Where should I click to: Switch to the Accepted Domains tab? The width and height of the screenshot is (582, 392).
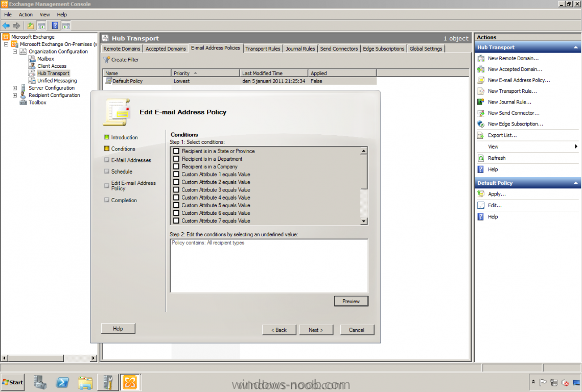click(x=166, y=48)
